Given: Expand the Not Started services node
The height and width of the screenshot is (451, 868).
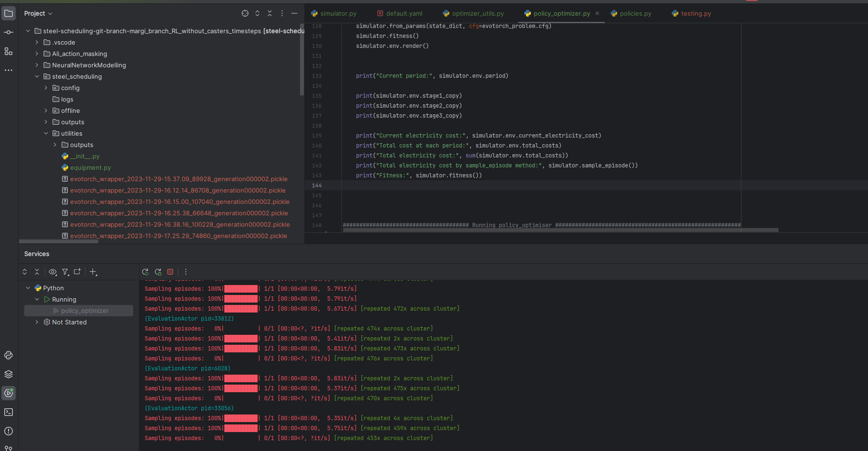Looking at the screenshot, I should tap(37, 322).
